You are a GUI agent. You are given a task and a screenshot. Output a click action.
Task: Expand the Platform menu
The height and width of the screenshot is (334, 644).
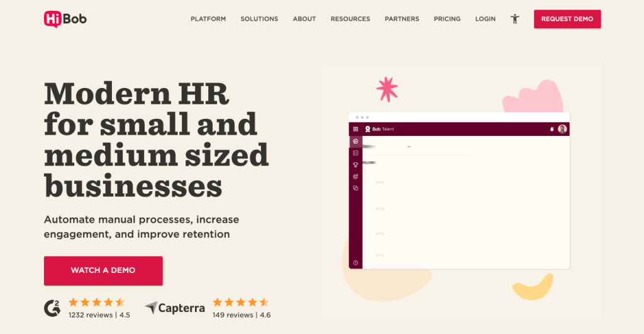click(208, 19)
